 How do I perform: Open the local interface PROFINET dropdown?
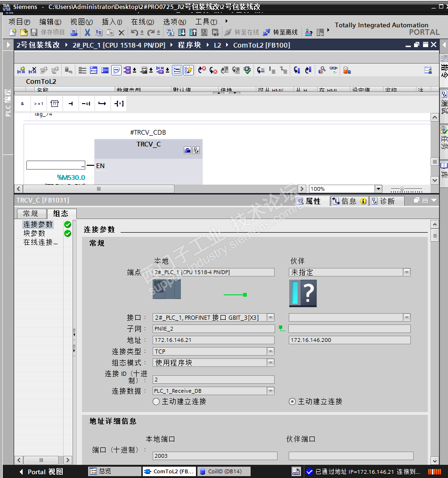[x=270, y=318]
